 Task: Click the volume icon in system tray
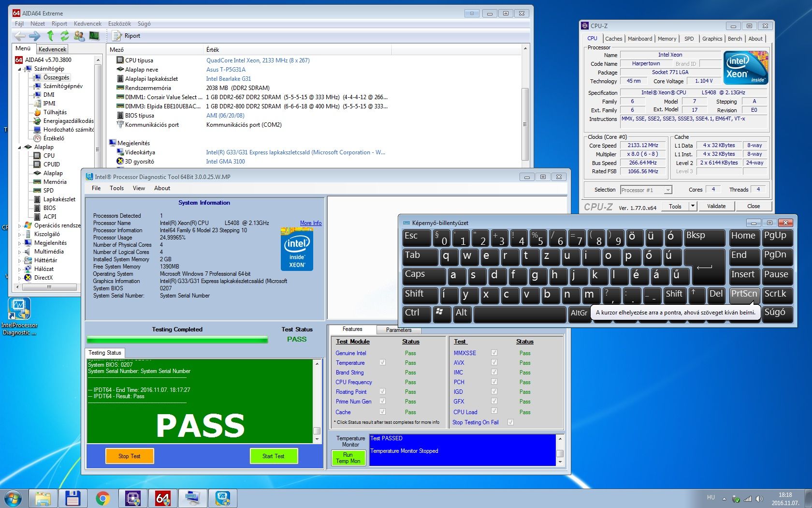[759, 499]
